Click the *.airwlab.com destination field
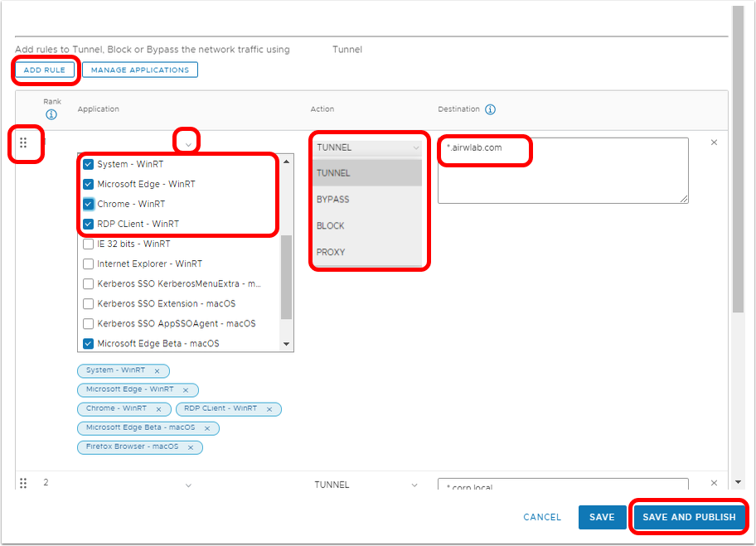The width and height of the screenshot is (756, 546). (x=562, y=170)
